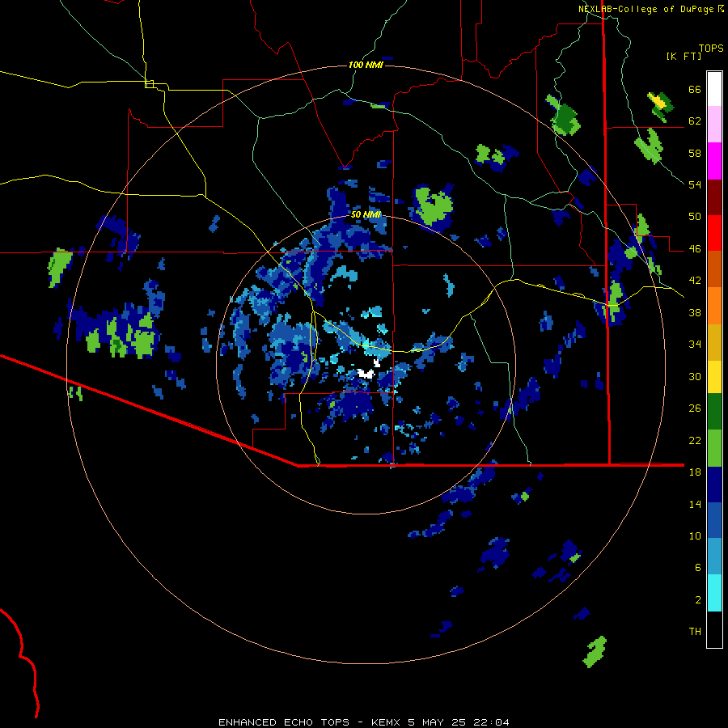Image resolution: width=728 pixels, height=728 pixels.
Task: Click the bright red legend swatch
Action: 714,233
